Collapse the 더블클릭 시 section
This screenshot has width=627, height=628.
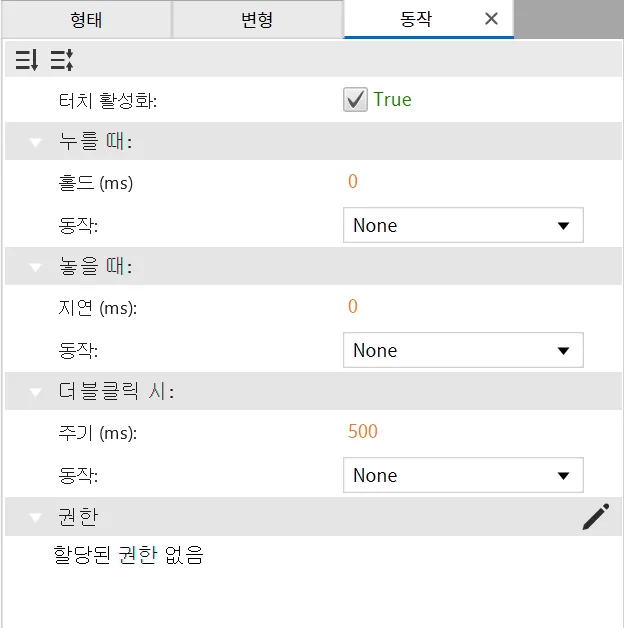35,392
